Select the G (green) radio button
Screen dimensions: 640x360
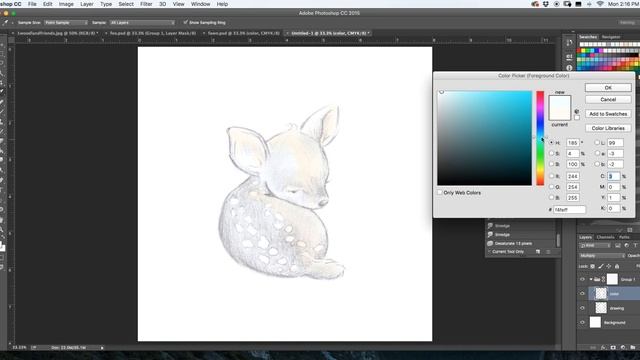[552, 187]
